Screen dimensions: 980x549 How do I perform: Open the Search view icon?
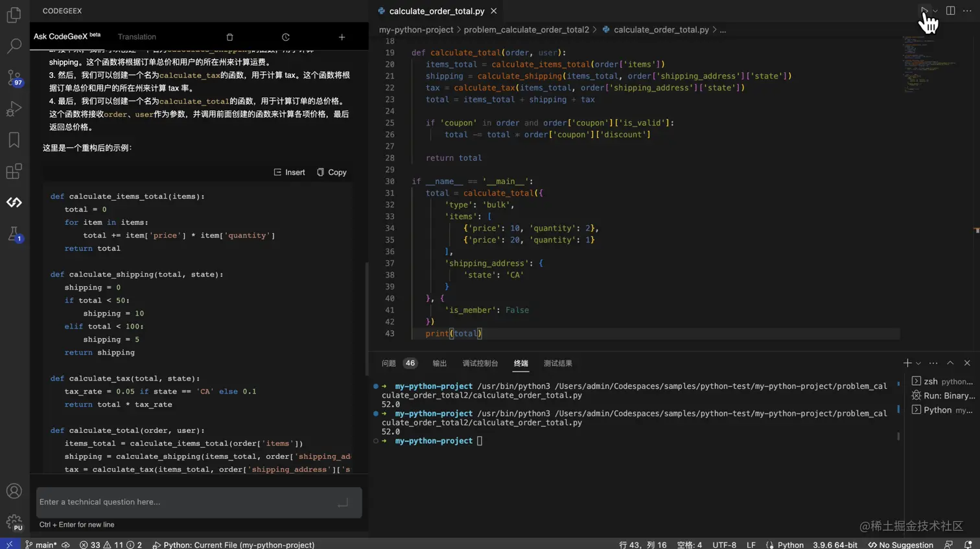coord(14,45)
